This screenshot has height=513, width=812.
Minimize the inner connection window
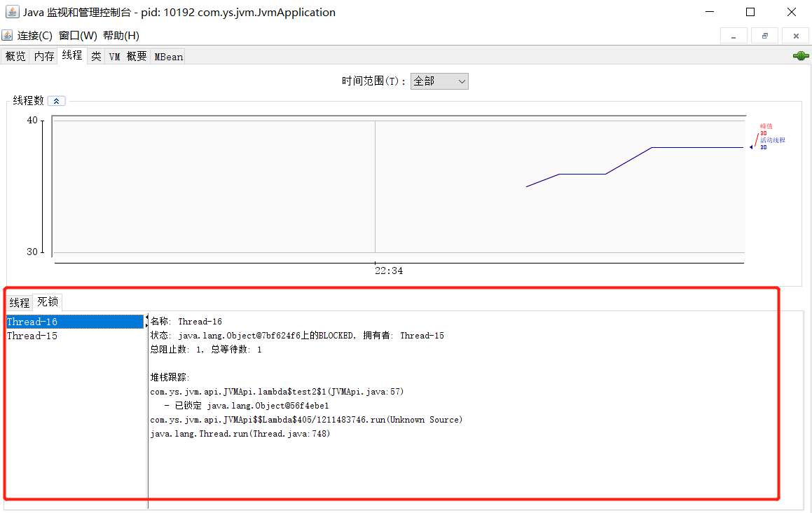click(x=734, y=36)
